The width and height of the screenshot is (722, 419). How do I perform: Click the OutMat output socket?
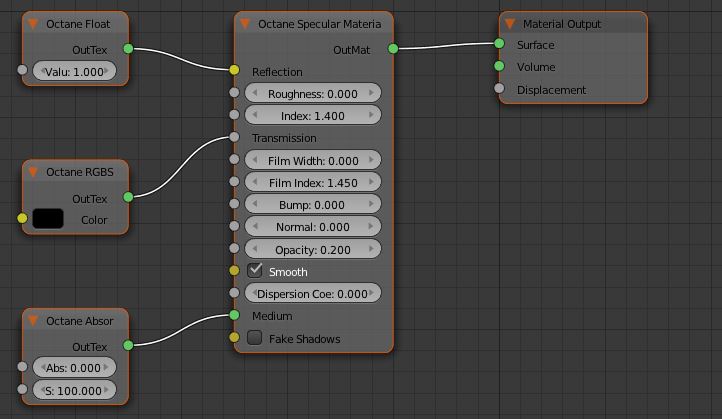click(x=393, y=48)
